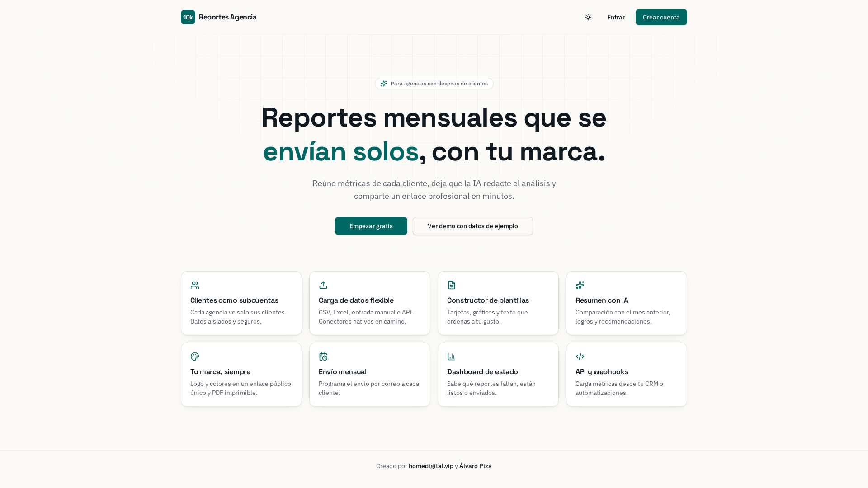Image resolution: width=868 pixels, height=488 pixels.
Task: Open the Álvaro Piza footer link
Action: tap(476, 466)
